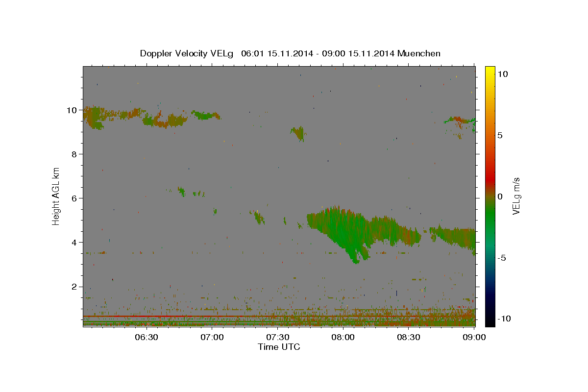Image resolution: width=588 pixels, height=392 pixels.
Task: Click the 09:00 time tick label
Action: 474,337
